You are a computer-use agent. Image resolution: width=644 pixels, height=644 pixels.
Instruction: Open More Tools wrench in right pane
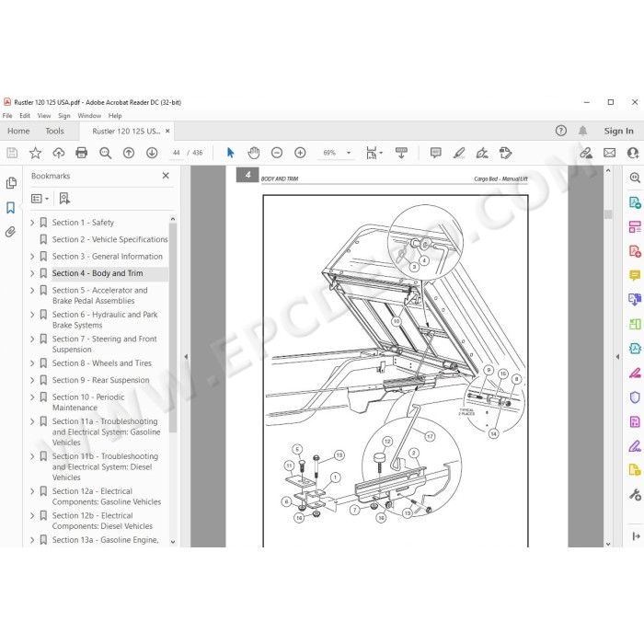pyautogui.click(x=635, y=495)
